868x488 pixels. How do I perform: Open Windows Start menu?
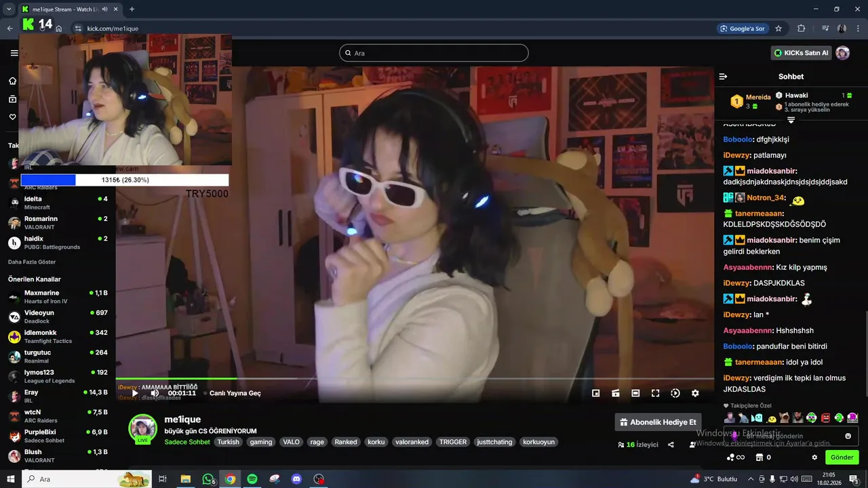click(11, 479)
